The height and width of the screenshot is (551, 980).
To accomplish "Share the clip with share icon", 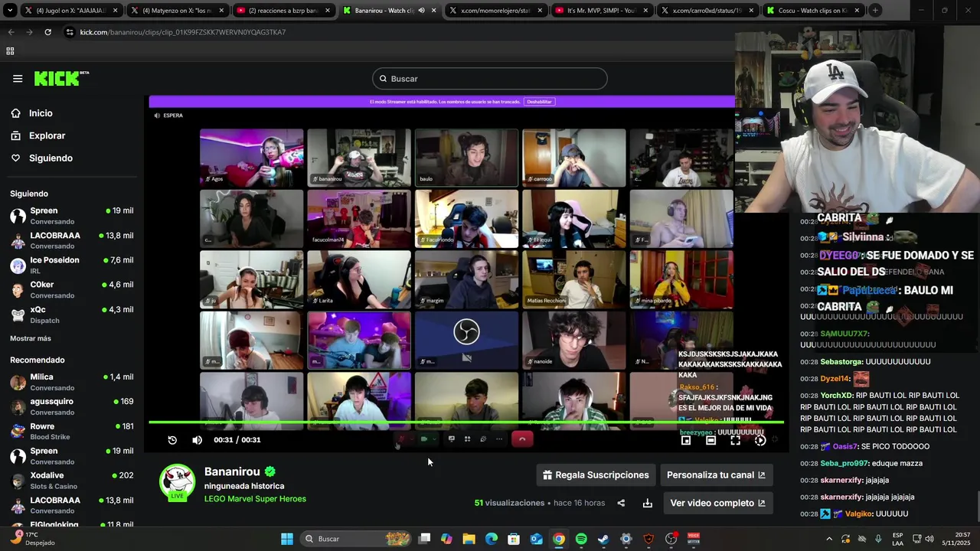I will pyautogui.click(x=621, y=503).
